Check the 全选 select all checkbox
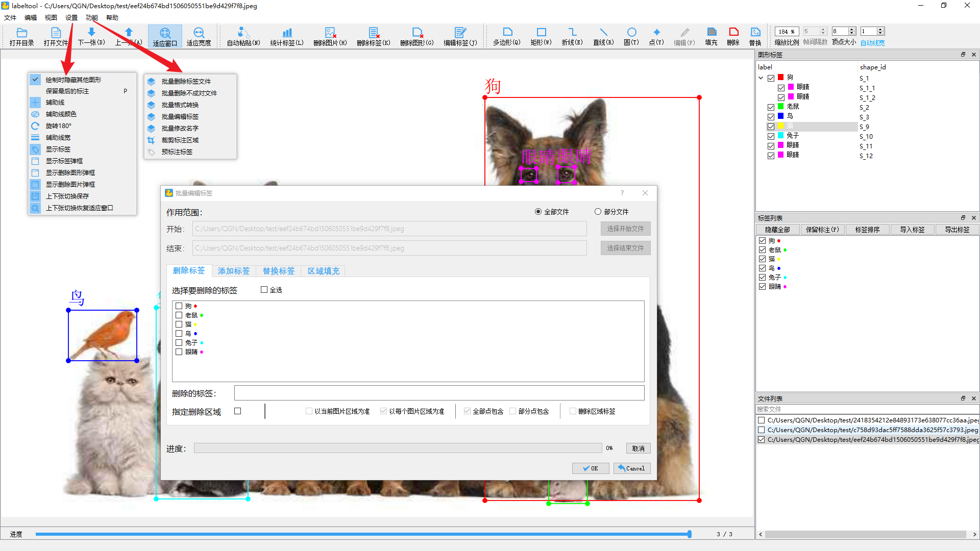The height and width of the screenshot is (551, 980). 264,290
